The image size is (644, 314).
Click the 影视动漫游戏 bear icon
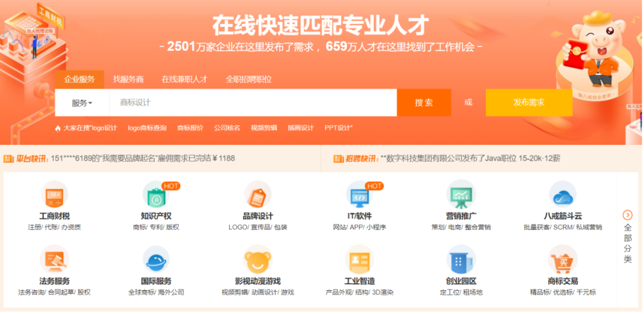(258, 260)
